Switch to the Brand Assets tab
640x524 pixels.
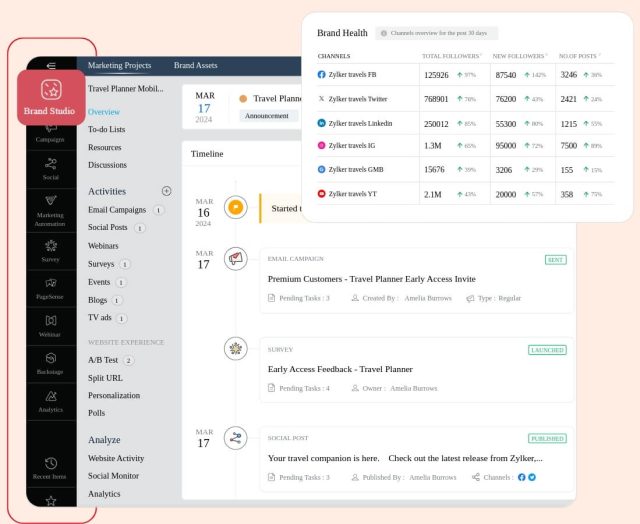pyautogui.click(x=195, y=66)
